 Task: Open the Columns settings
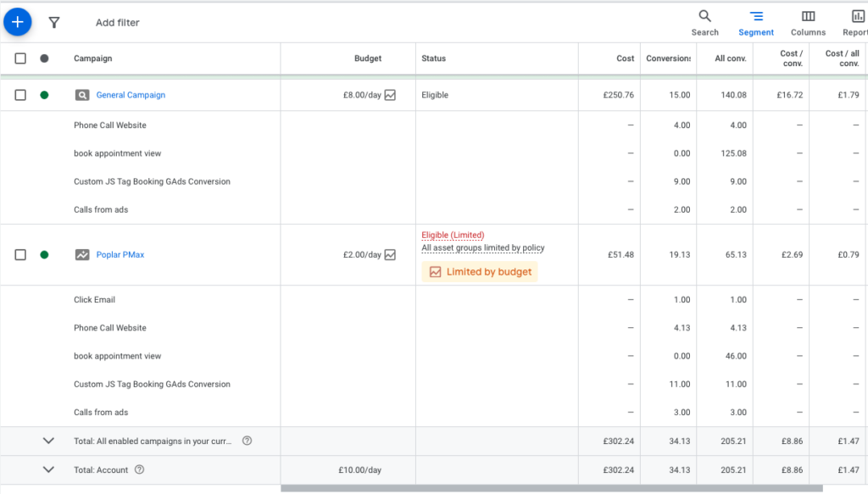(x=808, y=23)
